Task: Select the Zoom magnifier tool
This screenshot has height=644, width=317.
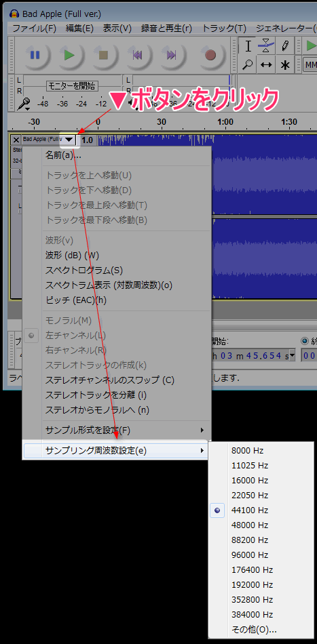Action: point(248,64)
